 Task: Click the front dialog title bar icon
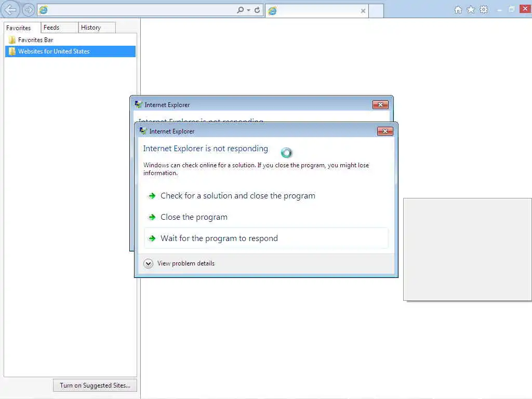(143, 131)
